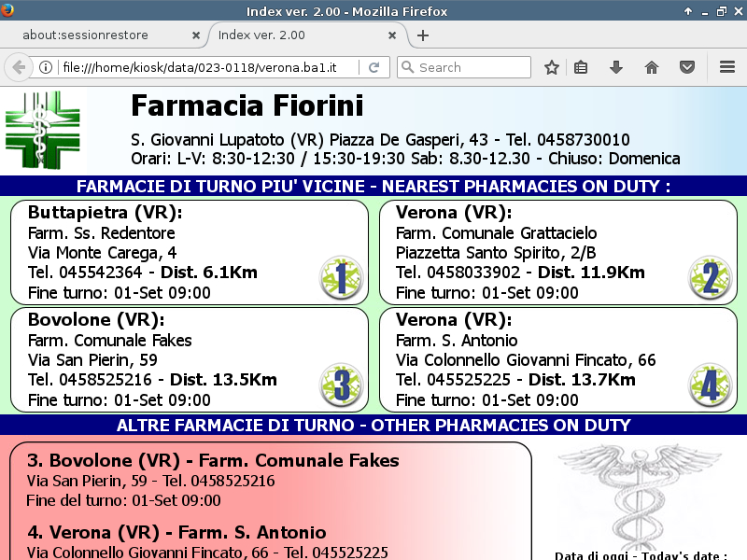Screen dimensions: 747x560
Task: Click the green pharmacy cross logo
Action: coord(45,130)
